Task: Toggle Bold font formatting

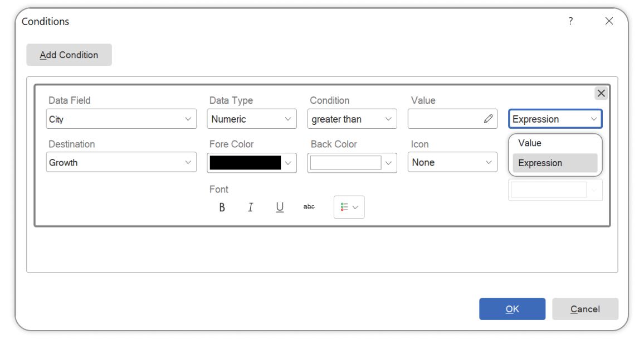Action: click(x=222, y=207)
